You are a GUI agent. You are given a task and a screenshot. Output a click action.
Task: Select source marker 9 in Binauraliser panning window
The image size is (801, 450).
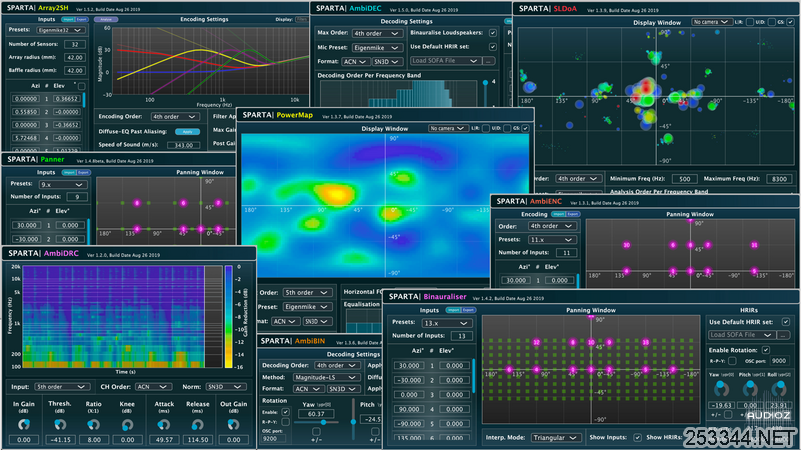point(609,342)
